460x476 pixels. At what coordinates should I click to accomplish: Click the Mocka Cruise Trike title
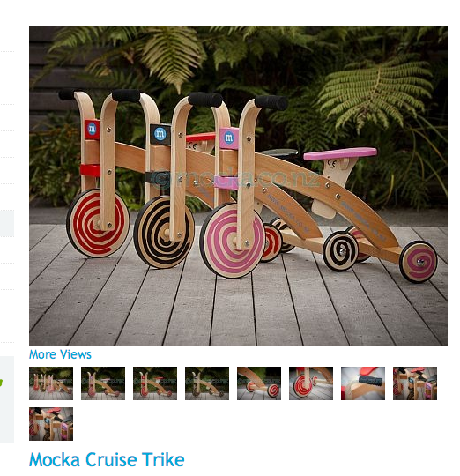107,459
